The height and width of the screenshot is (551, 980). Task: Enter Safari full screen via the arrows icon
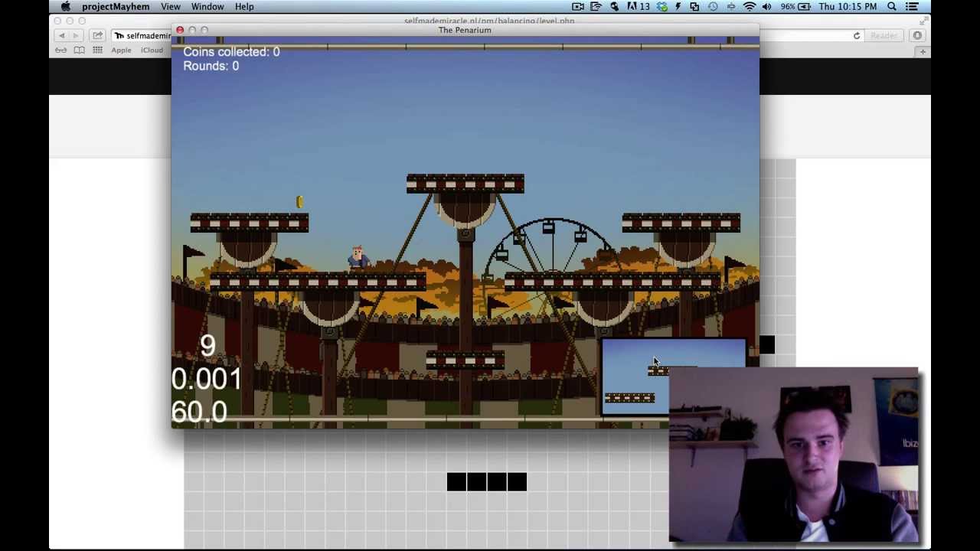[923, 21]
